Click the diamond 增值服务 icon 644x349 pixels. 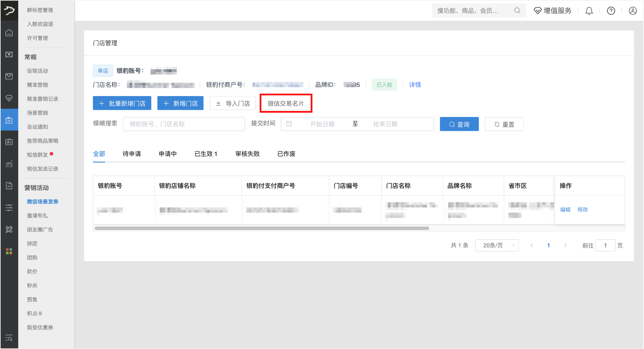pos(537,11)
